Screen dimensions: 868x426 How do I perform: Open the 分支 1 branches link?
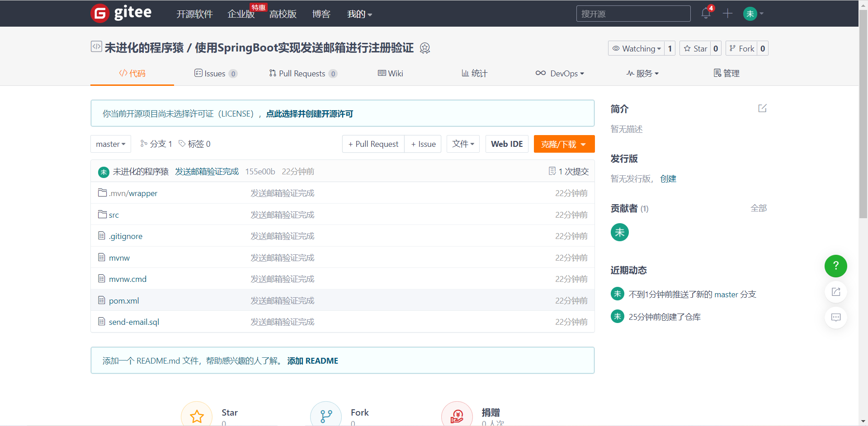[156, 144]
